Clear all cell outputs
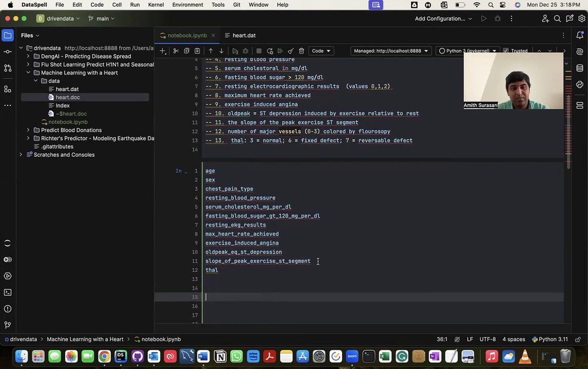 (x=290, y=51)
